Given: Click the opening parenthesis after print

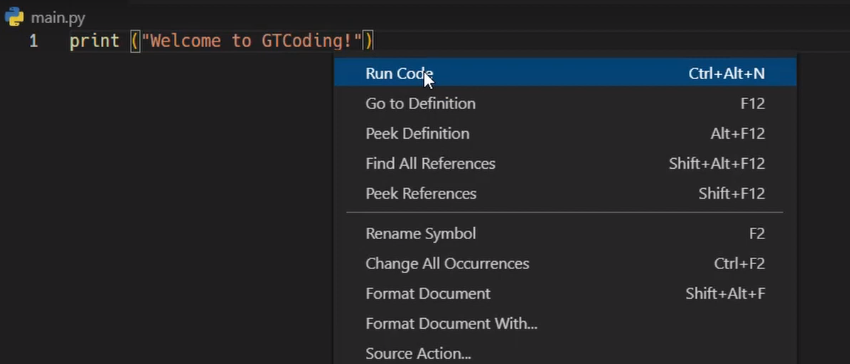Looking at the screenshot, I should pyautogui.click(x=136, y=41).
